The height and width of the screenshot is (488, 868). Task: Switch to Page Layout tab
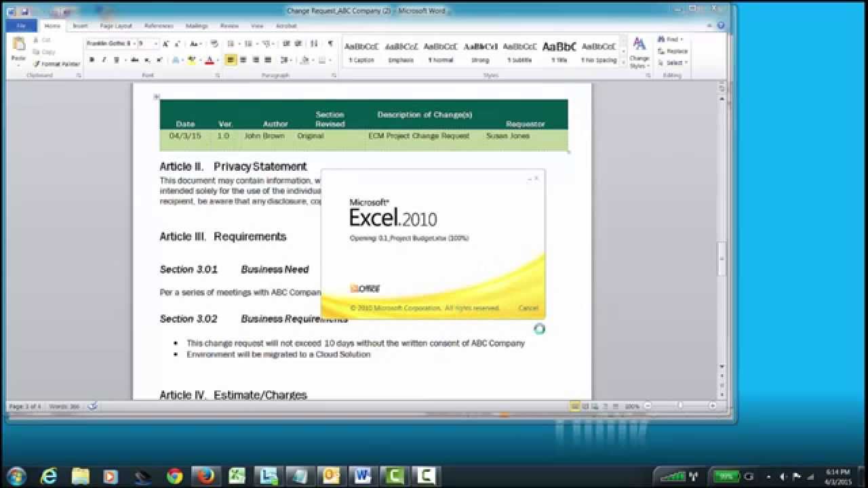[x=116, y=26]
